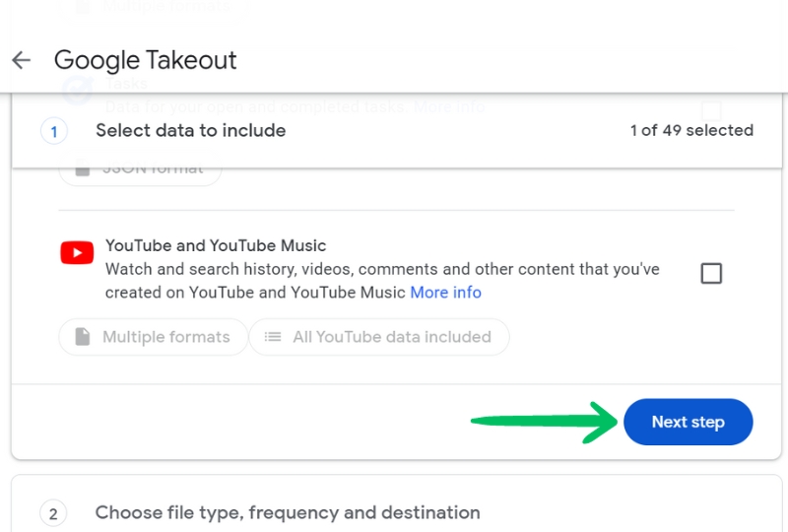The height and width of the screenshot is (532, 788).
Task: Click the YouTube description about watch and search history
Action: pos(382,281)
